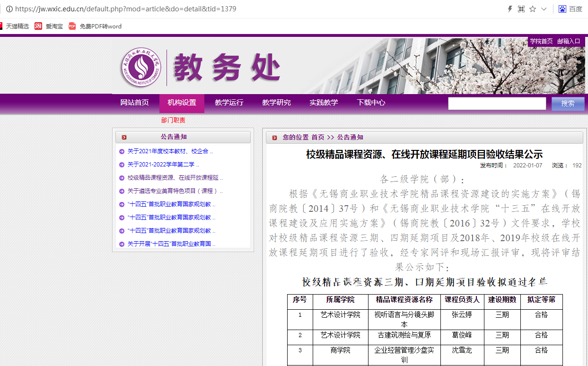Open the 网站首页 navigation menu item
This screenshot has width=588, height=366.
134,103
